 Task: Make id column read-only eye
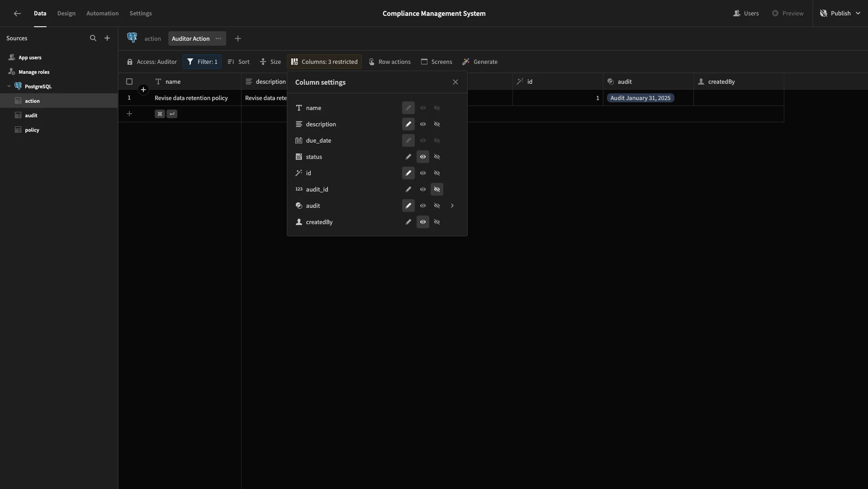(x=423, y=173)
